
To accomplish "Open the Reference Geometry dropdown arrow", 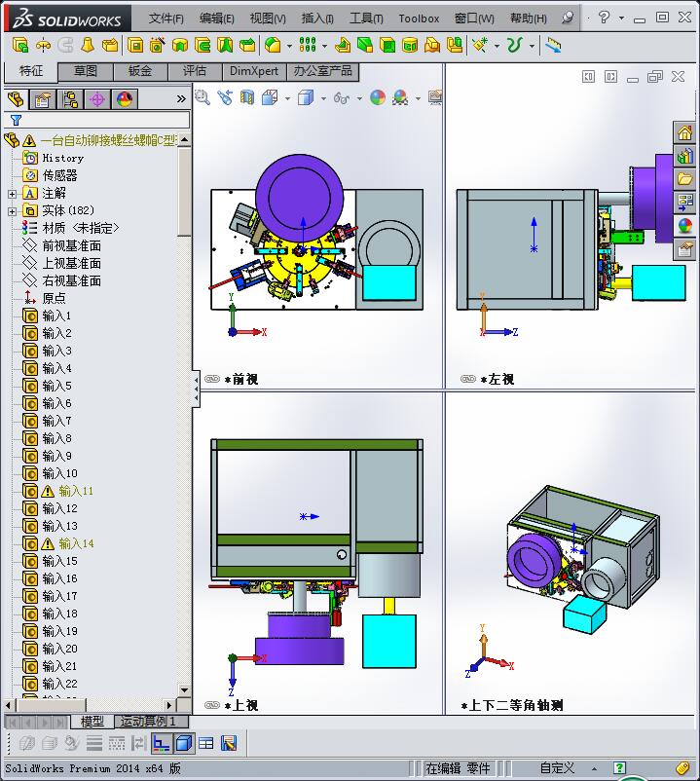I will [497, 47].
